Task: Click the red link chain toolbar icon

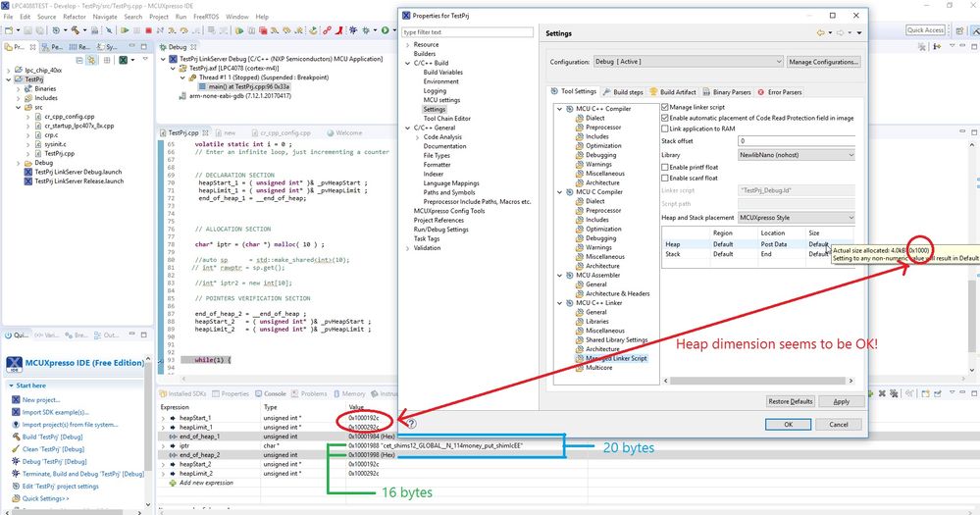Action: (x=327, y=30)
